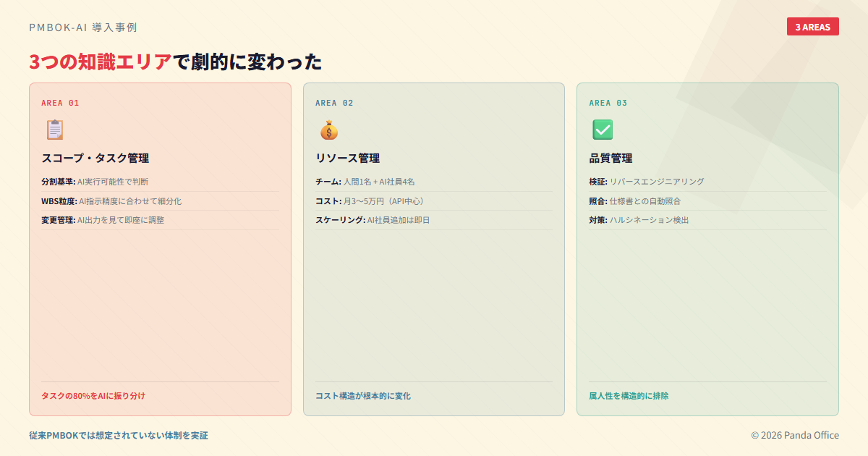The height and width of the screenshot is (456, 868).
Task: Click the PMBOK-AI 導入事例 header label
Action: coord(83,28)
